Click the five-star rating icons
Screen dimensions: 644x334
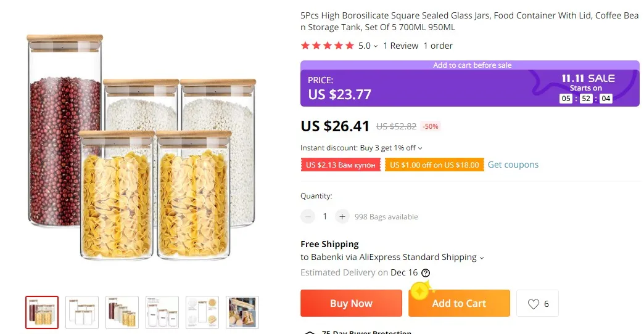(x=327, y=46)
